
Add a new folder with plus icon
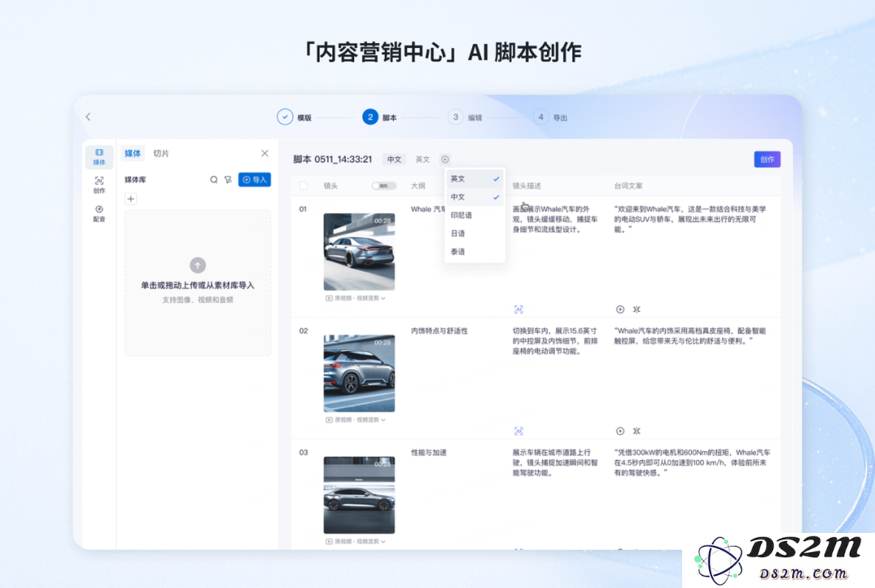130,198
